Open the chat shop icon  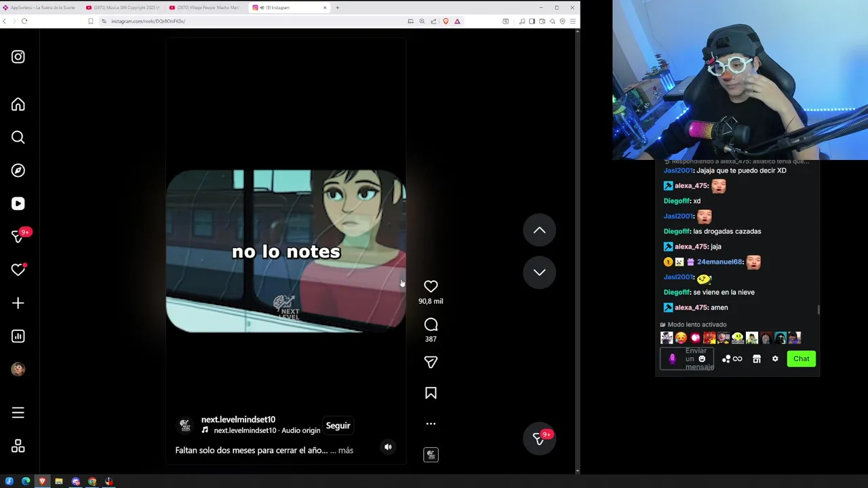(757, 359)
